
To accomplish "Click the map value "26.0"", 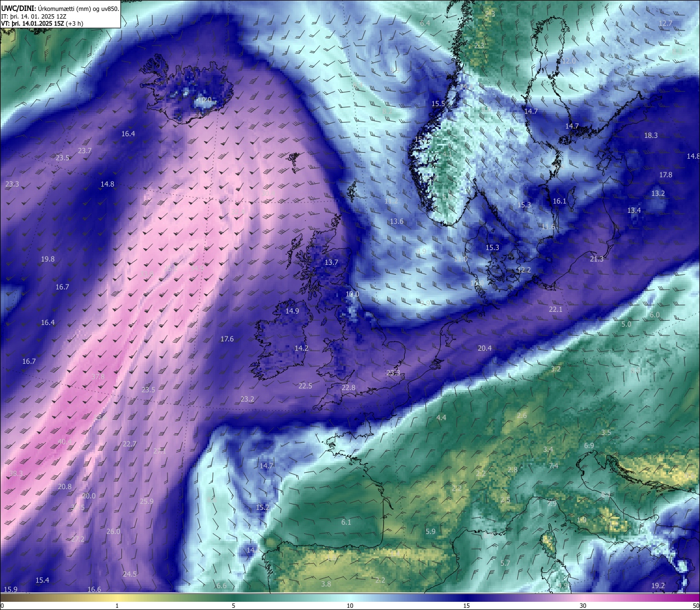I will click(113, 532).
